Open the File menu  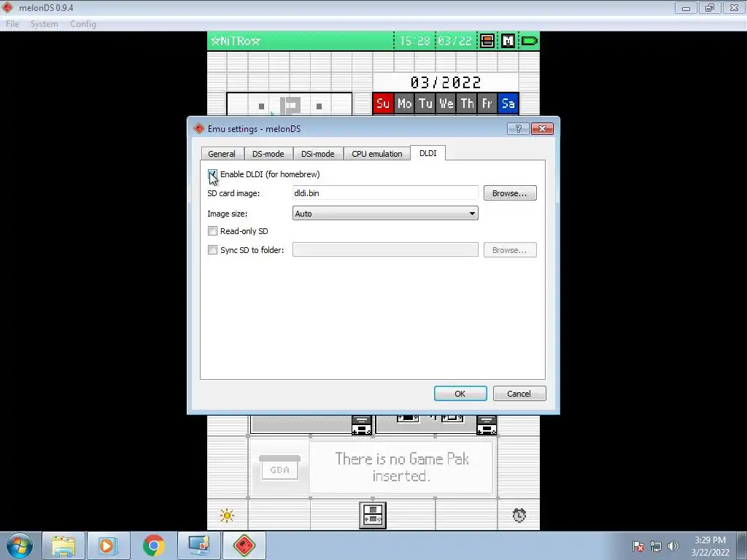pyautogui.click(x=12, y=24)
